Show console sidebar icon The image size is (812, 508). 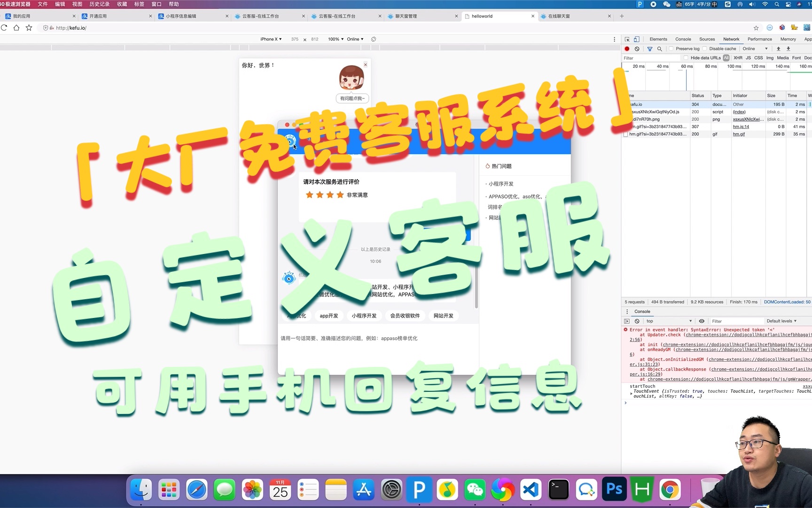click(627, 321)
